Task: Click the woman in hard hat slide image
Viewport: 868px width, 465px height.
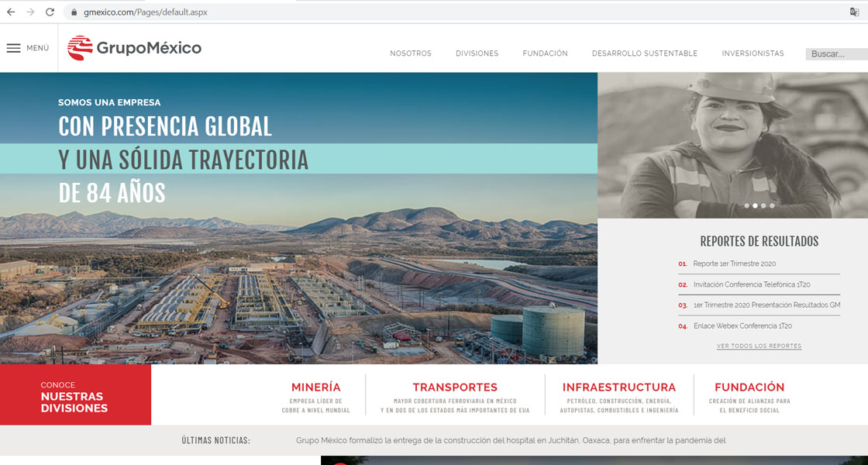Action: pos(733,145)
